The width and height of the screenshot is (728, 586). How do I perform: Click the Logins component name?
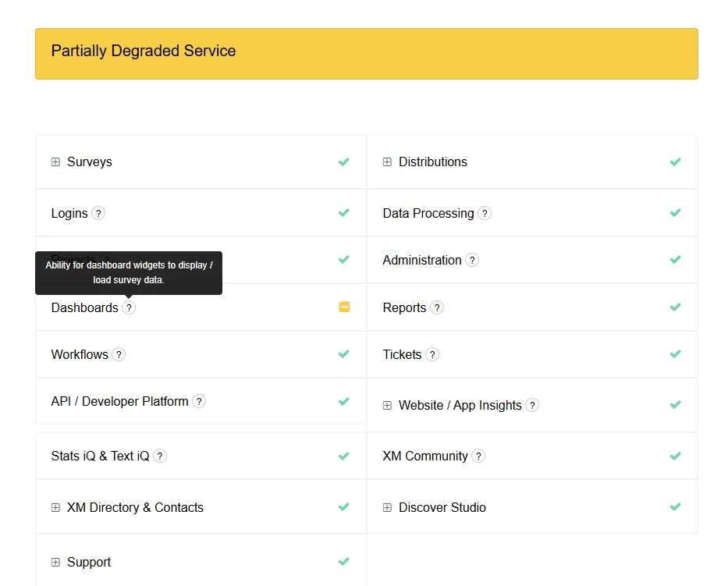[x=69, y=214]
